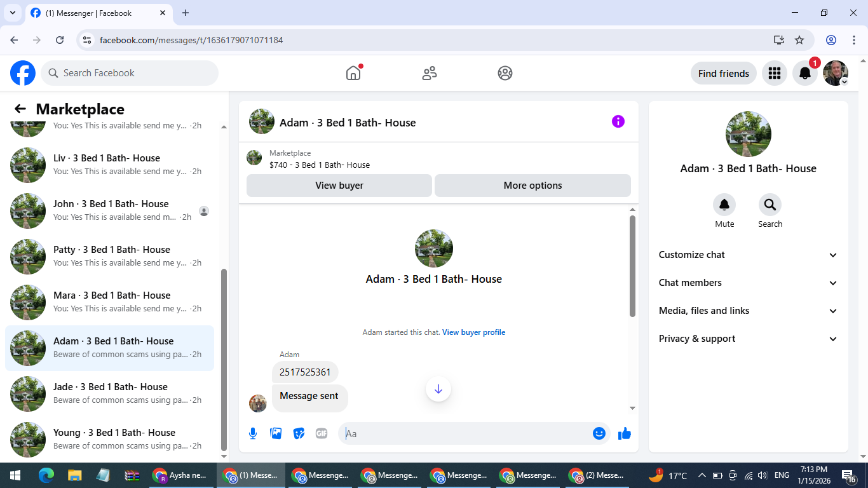Open Chrome profile icon in toolbar
This screenshot has height=488, width=868.
[831, 40]
